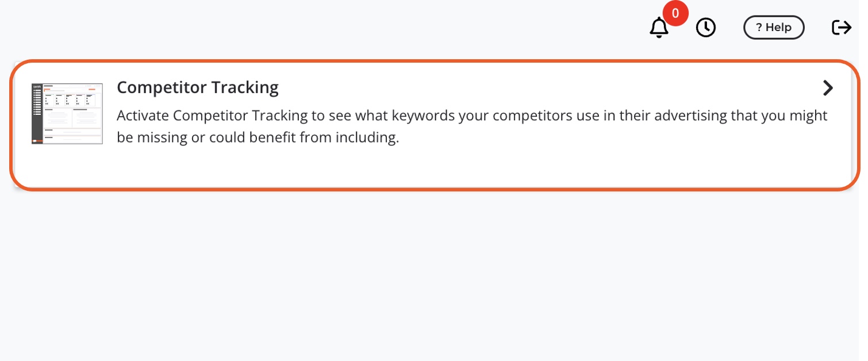This screenshot has height=361, width=868.
Task: Open the notifications bell
Action: (659, 28)
